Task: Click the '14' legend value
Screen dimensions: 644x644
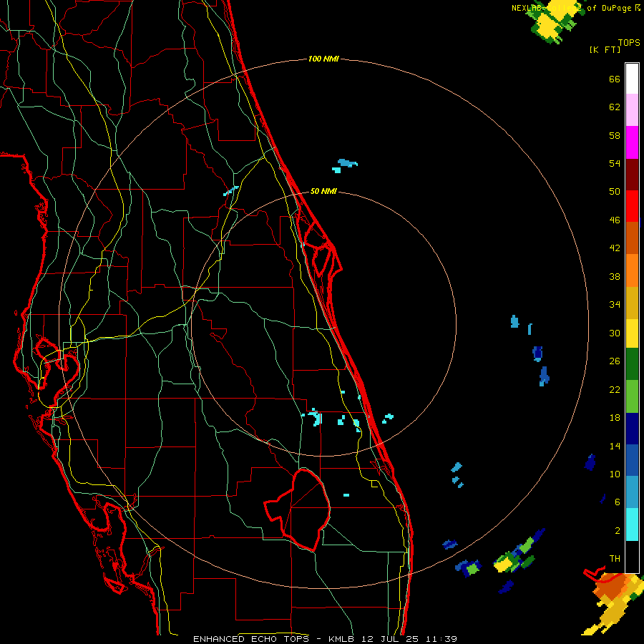Action: click(x=615, y=446)
